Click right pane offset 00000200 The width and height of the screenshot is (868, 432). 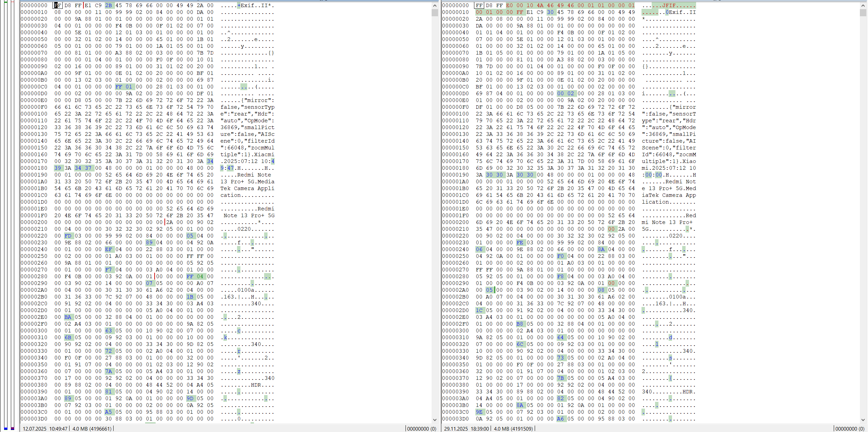coord(455,222)
